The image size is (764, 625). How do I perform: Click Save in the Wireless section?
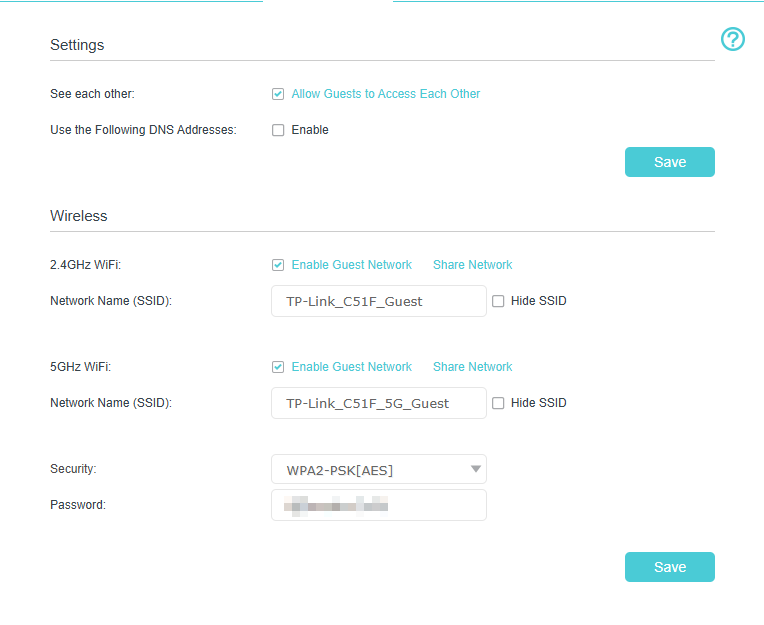669,567
